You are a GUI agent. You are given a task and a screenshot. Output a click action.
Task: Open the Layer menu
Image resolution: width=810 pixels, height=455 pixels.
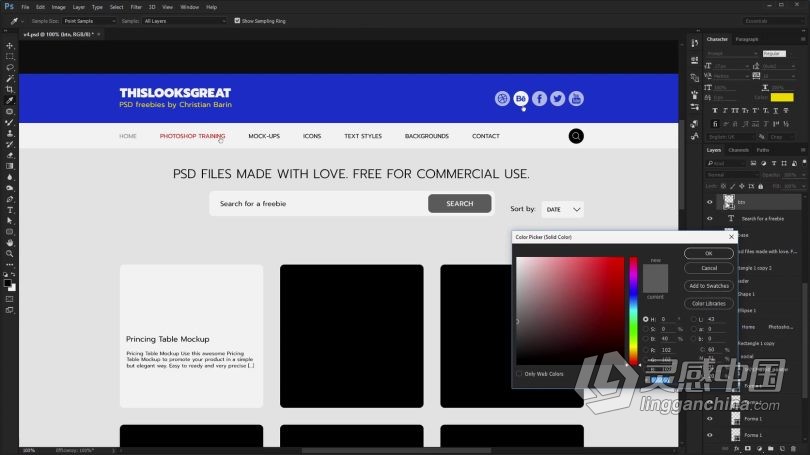(79, 7)
